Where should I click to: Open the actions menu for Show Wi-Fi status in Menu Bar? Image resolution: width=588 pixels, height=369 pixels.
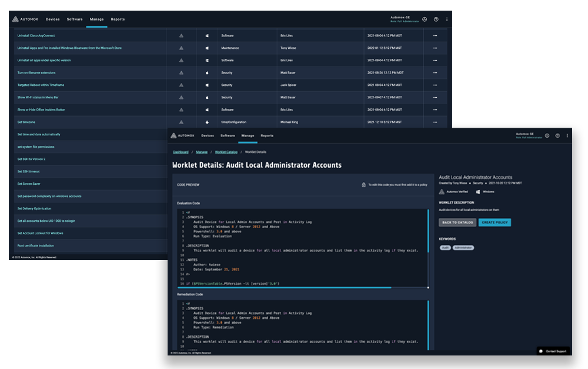435,97
